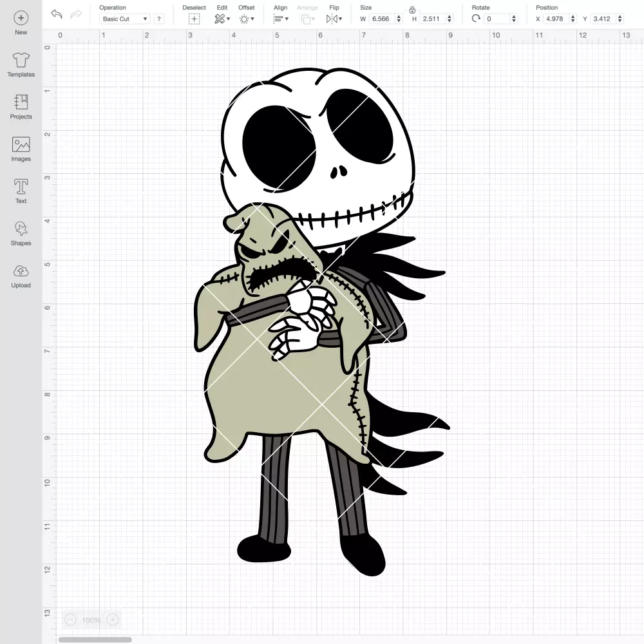644x644 pixels.
Task: Adjust the Rotate stepper arrows
Action: click(x=514, y=19)
